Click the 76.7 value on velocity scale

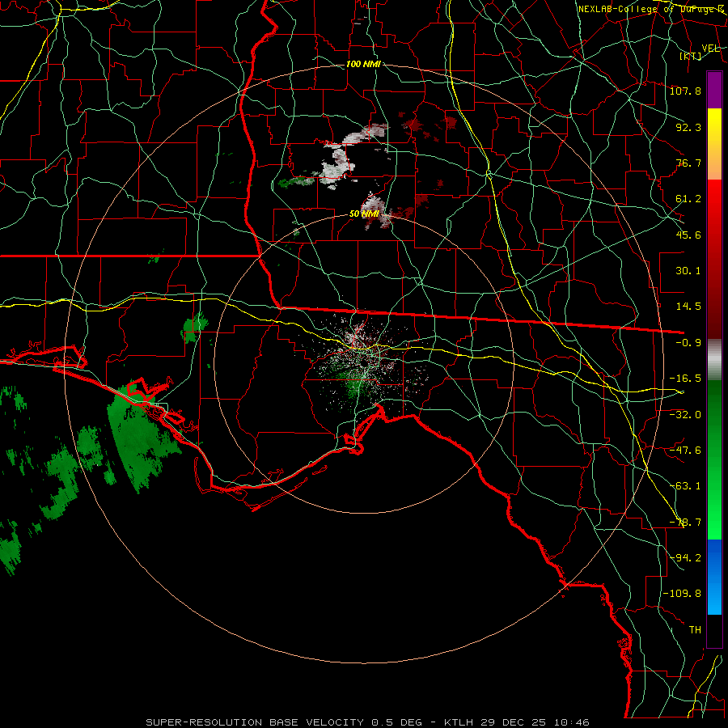click(688, 163)
